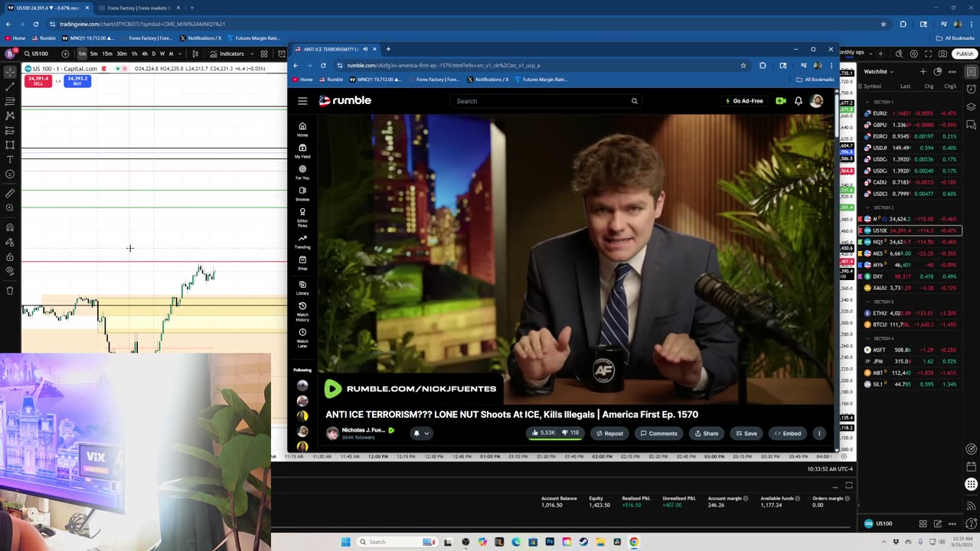
Task: Open the Watchlist dropdown
Action: tap(878, 71)
